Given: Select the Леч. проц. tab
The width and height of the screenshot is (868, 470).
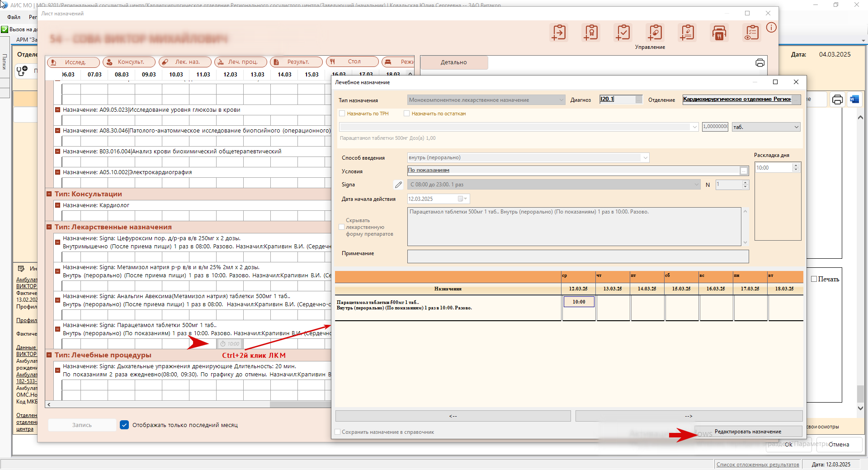Looking at the screenshot, I should pos(241,62).
